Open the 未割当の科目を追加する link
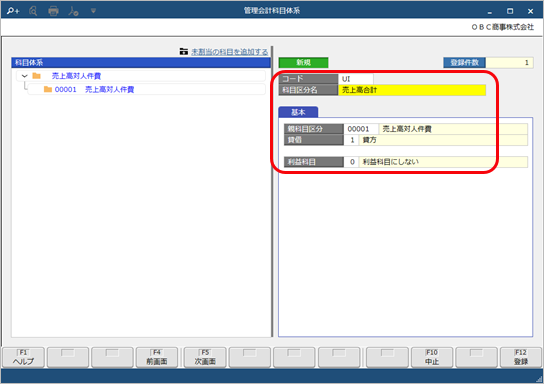The height and width of the screenshot is (384, 544). click(229, 52)
